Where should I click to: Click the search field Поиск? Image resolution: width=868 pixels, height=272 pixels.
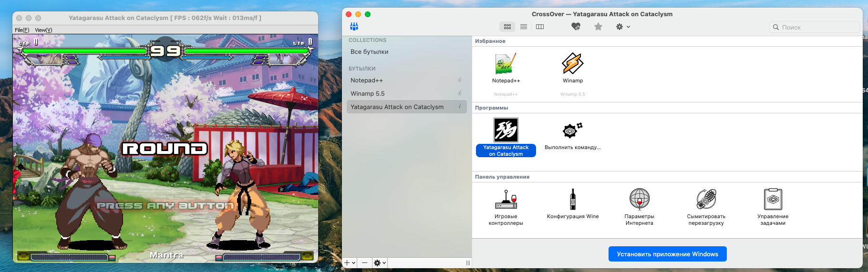click(815, 27)
